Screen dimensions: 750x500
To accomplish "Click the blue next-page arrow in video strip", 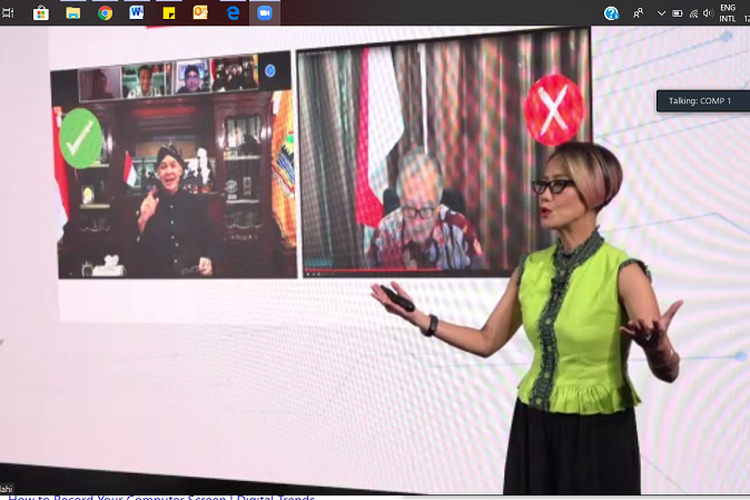I will (x=269, y=70).
